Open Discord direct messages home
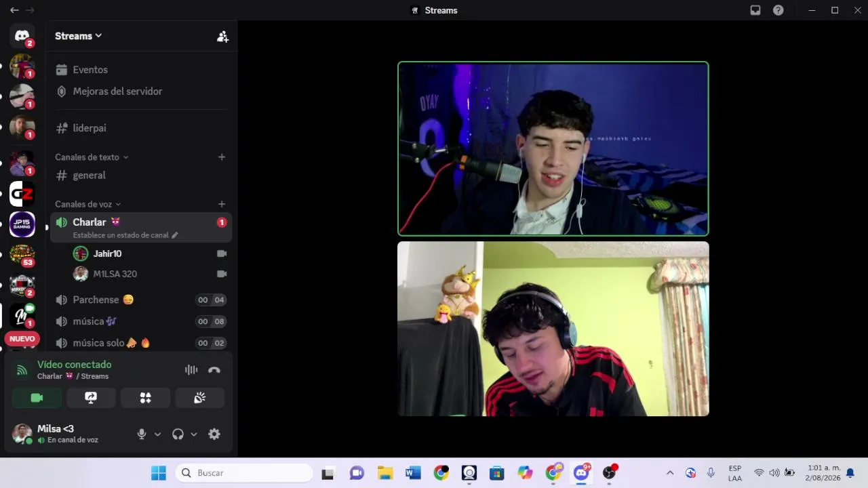868x488 pixels. 22,35
